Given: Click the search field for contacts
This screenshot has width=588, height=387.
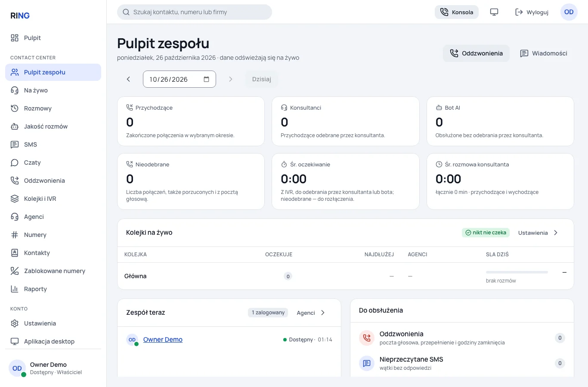Looking at the screenshot, I should tap(195, 12).
